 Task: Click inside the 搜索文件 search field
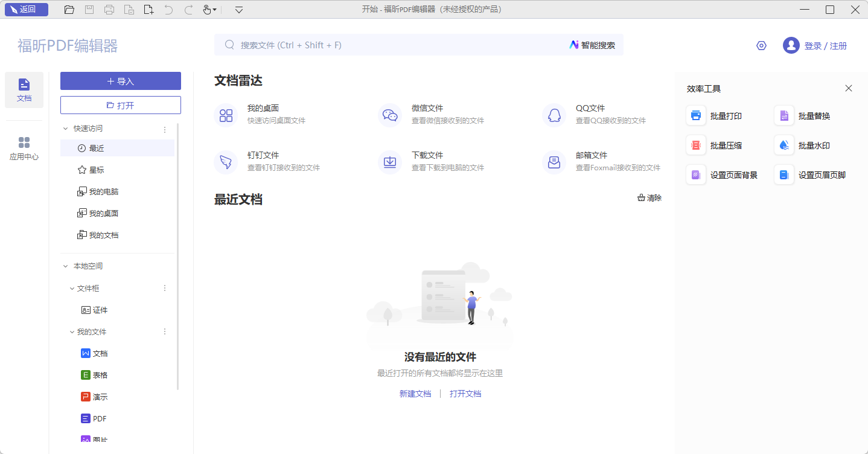pos(362,44)
